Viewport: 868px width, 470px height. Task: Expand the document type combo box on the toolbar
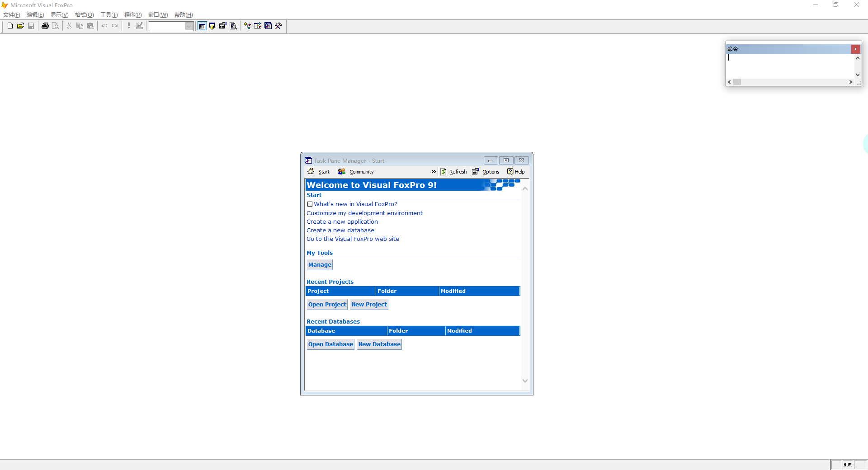189,26
